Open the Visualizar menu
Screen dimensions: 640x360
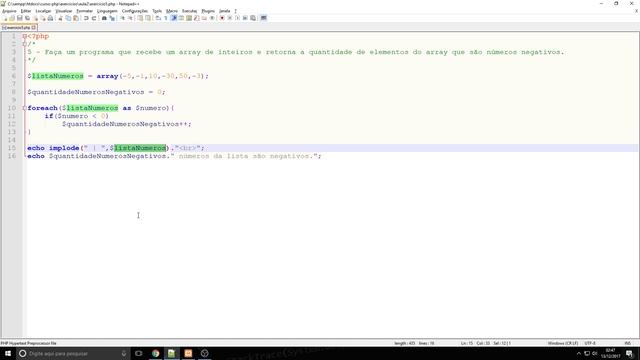(64, 11)
